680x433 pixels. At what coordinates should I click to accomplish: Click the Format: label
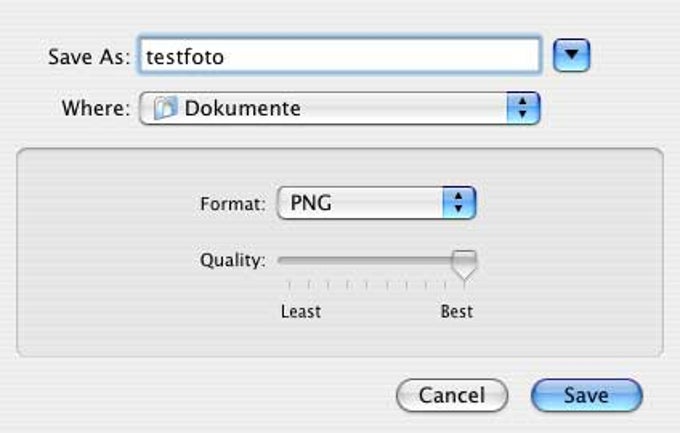point(232,203)
